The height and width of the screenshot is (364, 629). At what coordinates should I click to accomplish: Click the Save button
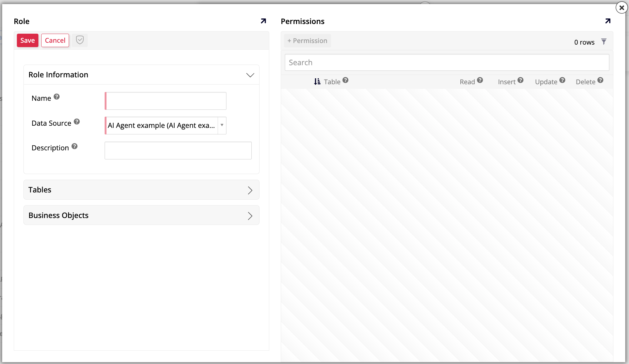[x=27, y=41]
